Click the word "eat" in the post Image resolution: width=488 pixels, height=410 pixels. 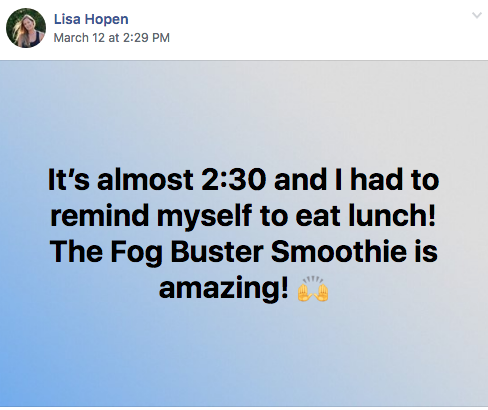click(x=318, y=217)
